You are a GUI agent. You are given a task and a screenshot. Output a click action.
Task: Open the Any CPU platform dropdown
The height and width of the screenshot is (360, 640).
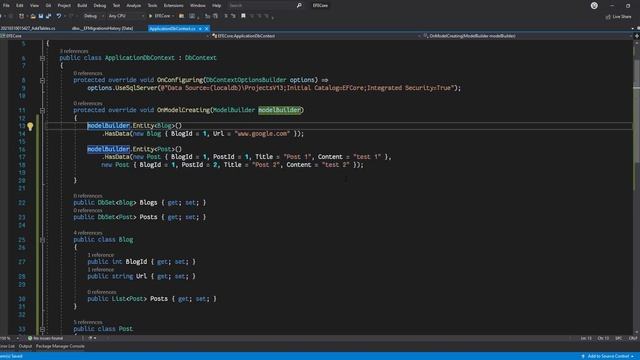coord(126,16)
